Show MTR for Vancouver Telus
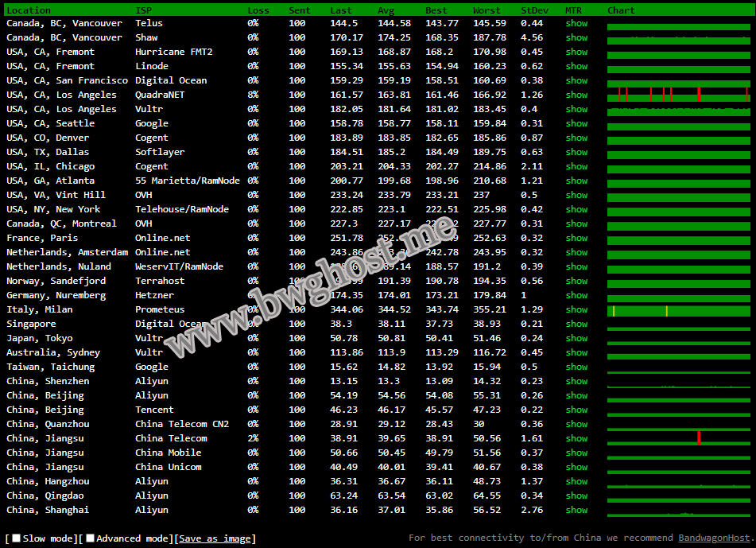The image size is (756, 548). (x=576, y=23)
